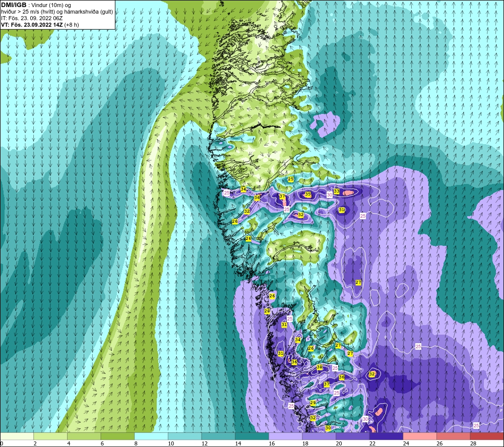
Task: Select the yellow 33 gust label
Action: coord(337,191)
